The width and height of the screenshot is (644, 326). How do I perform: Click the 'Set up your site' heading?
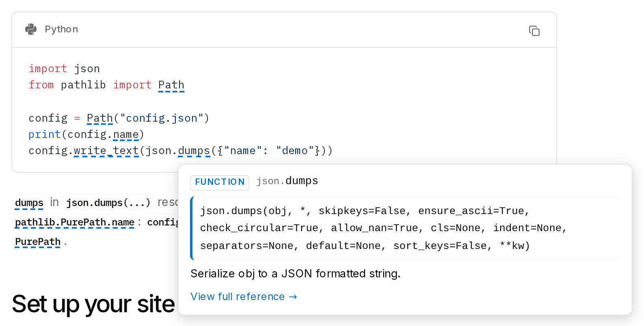coord(93,304)
